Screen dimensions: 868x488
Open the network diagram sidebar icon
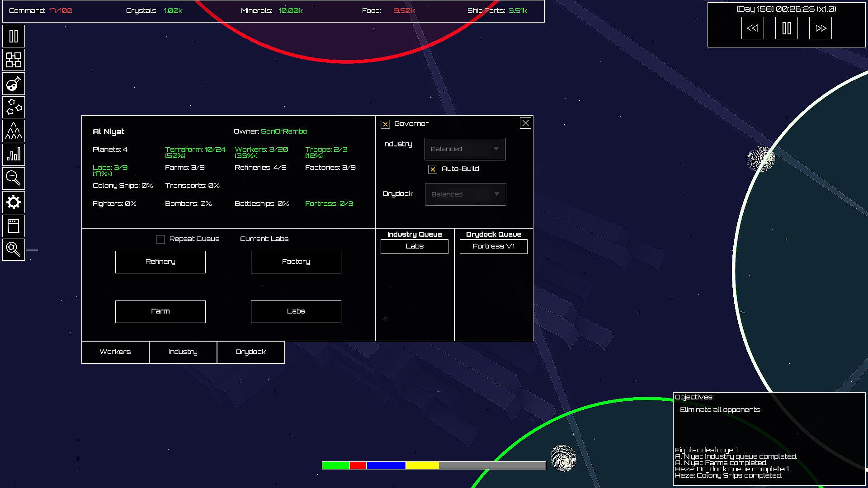click(14, 60)
